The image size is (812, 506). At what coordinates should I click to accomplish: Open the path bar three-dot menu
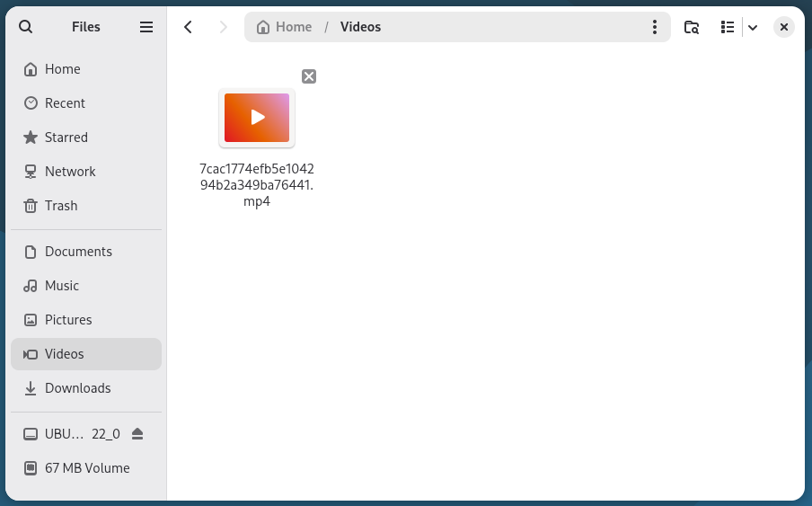655,27
